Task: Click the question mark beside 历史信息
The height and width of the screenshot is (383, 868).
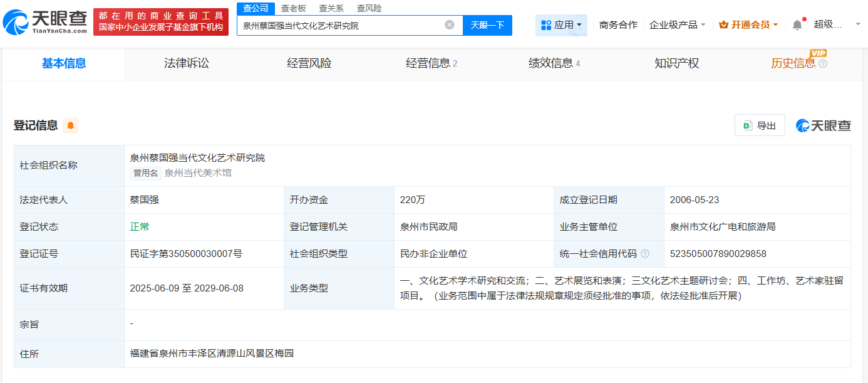Action: click(823, 63)
